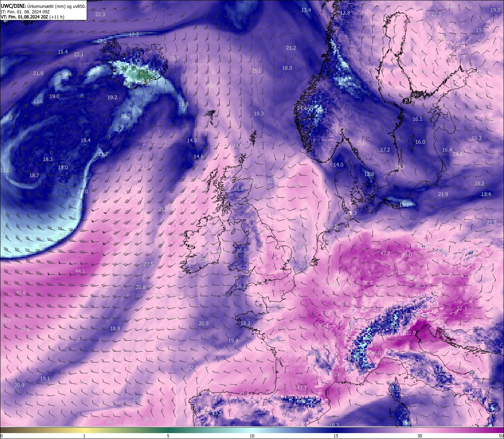Click the map value 24.4

[302, 109]
